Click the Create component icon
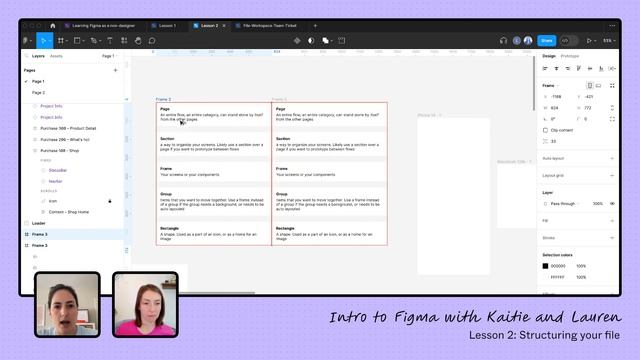 (x=297, y=41)
